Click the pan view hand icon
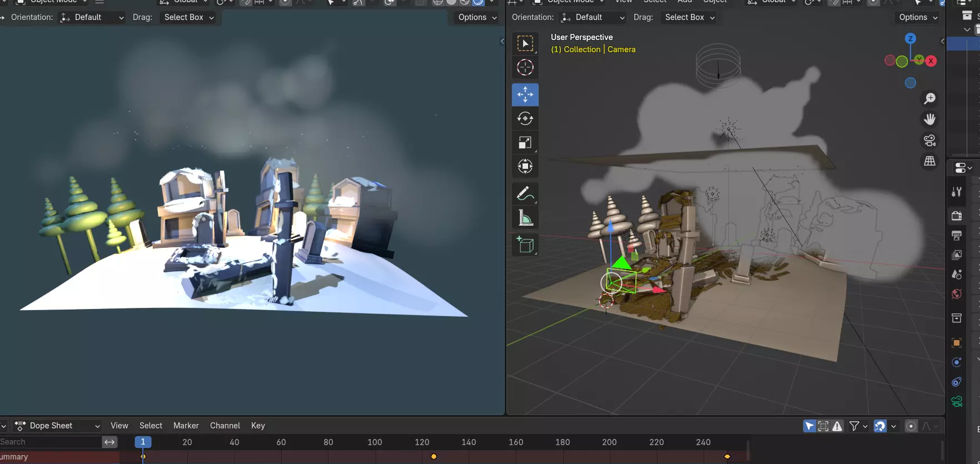 point(929,119)
